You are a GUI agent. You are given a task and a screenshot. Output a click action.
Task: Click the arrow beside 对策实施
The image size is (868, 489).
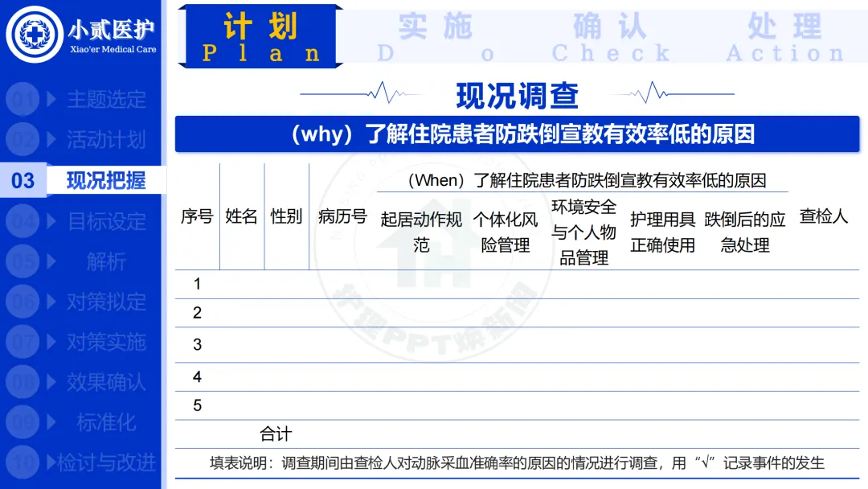51,342
